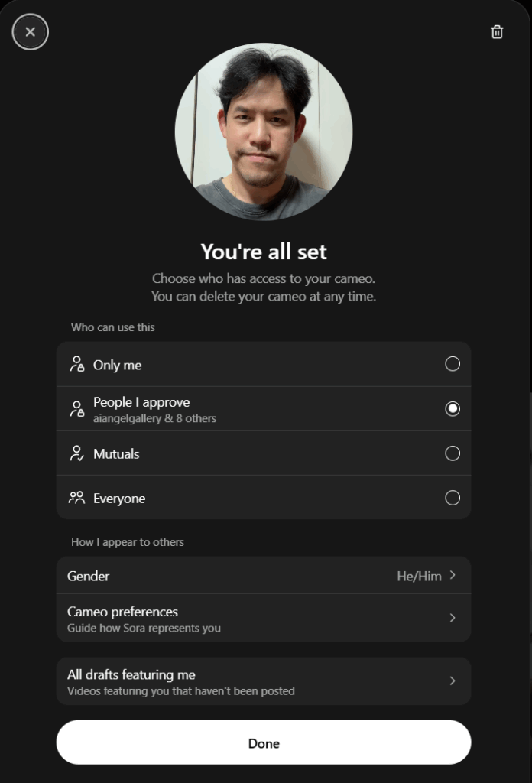Select the Only me radio button
The width and height of the screenshot is (532, 783).
point(453,364)
